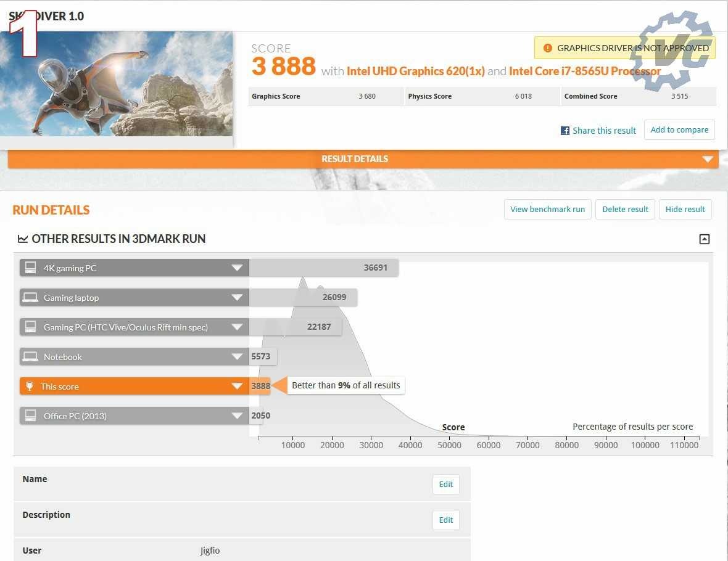Click the Graphics Score value 3 680
Viewport: 728px width, 561px height.
[x=367, y=97]
